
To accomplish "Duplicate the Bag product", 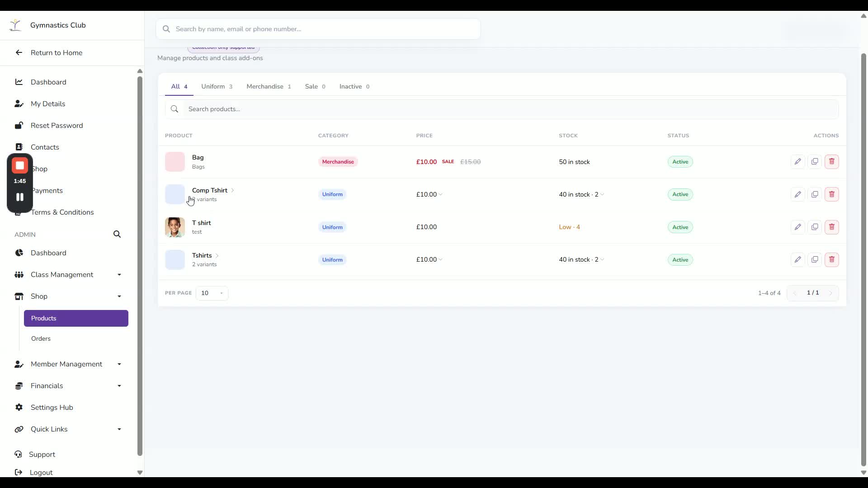I will [x=815, y=162].
